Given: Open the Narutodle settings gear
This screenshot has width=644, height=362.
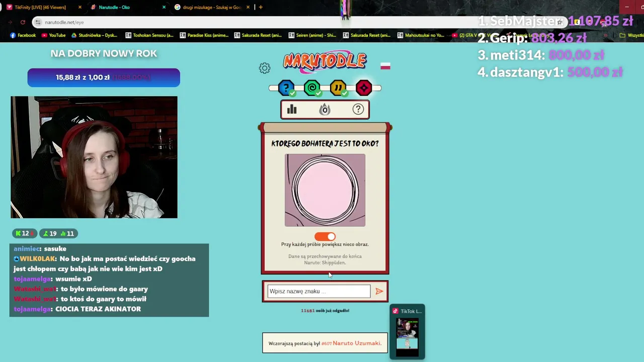Looking at the screenshot, I should [x=265, y=68].
